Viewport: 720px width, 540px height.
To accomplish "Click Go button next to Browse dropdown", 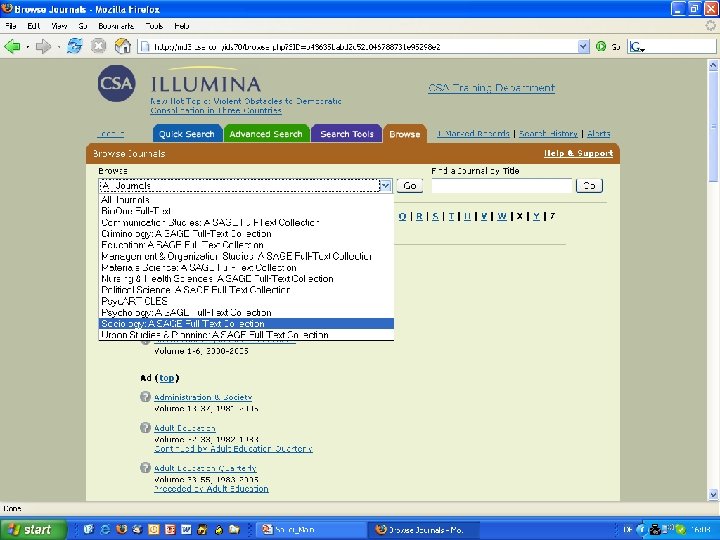I will click(410, 186).
